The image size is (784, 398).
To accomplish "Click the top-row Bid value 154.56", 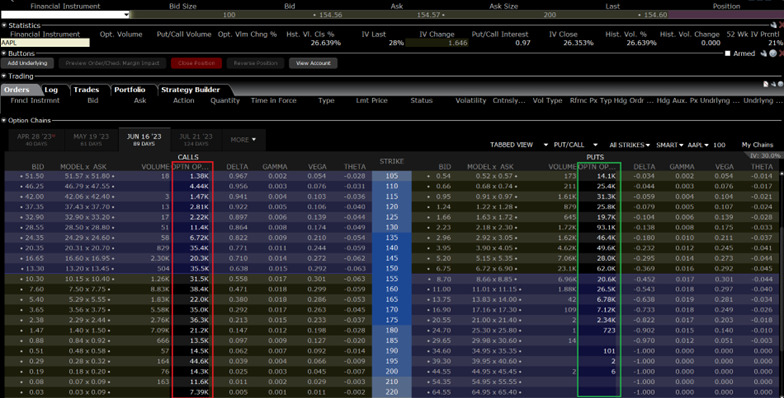I will (x=330, y=15).
